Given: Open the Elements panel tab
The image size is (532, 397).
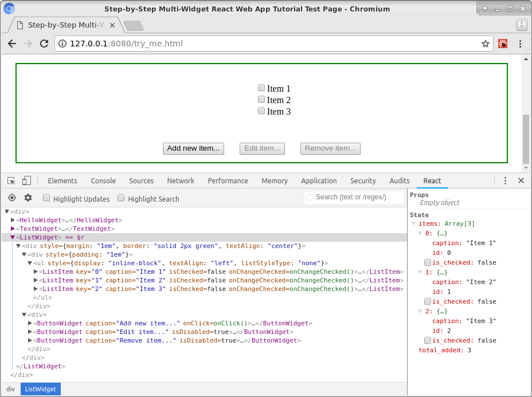Looking at the screenshot, I should pyautogui.click(x=62, y=180).
